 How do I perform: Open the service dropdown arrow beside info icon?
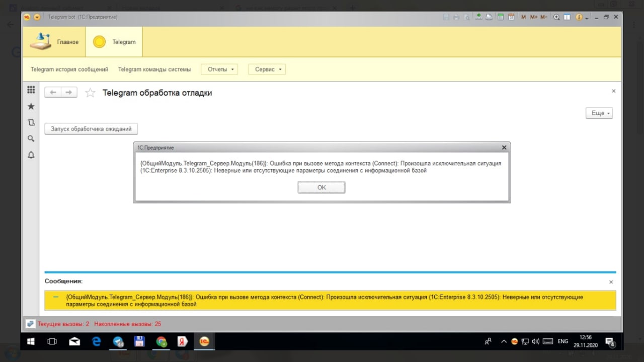[587, 18]
